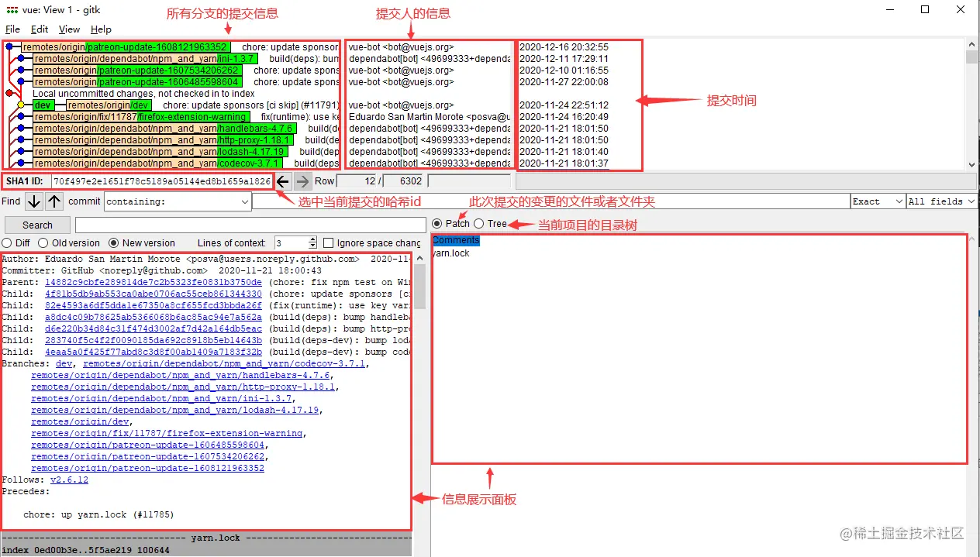Screen dimensions: 980x557
Task: Open child commit link 283740f5c4f
Action: (154, 340)
